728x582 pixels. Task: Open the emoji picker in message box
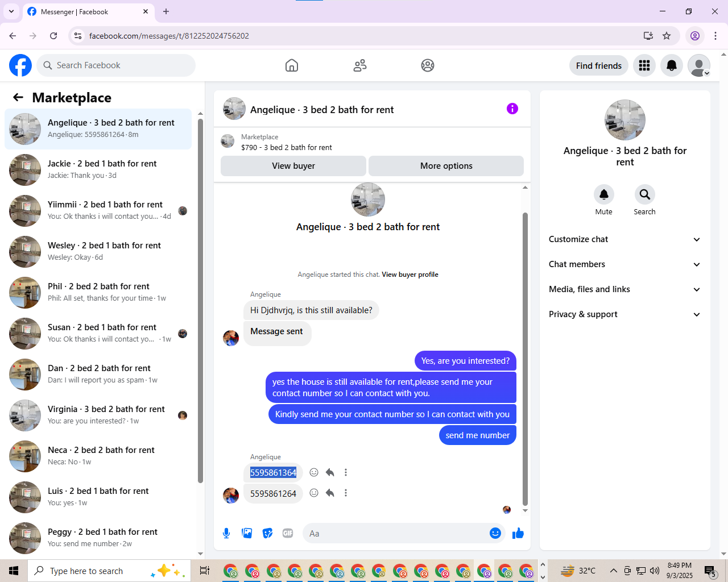495,533
